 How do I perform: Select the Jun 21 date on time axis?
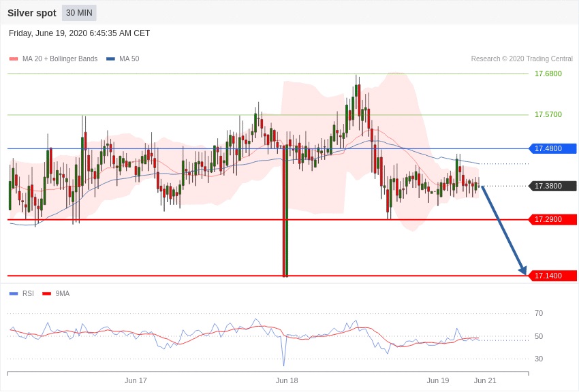pyautogui.click(x=485, y=380)
